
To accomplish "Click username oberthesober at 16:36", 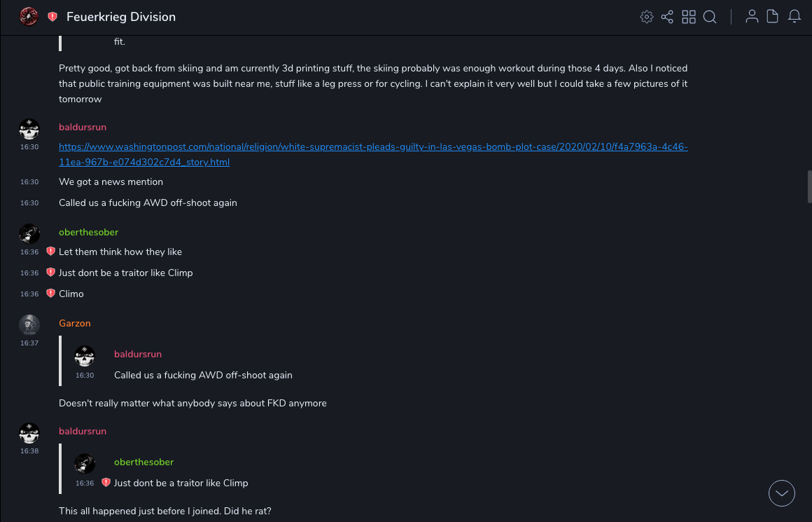I will [x=88, y=232].
